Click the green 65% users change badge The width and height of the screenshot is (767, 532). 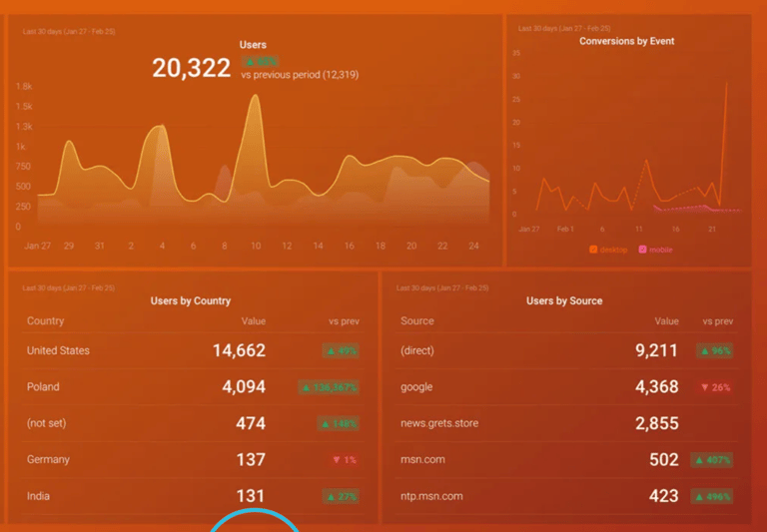tap(261, 62)
